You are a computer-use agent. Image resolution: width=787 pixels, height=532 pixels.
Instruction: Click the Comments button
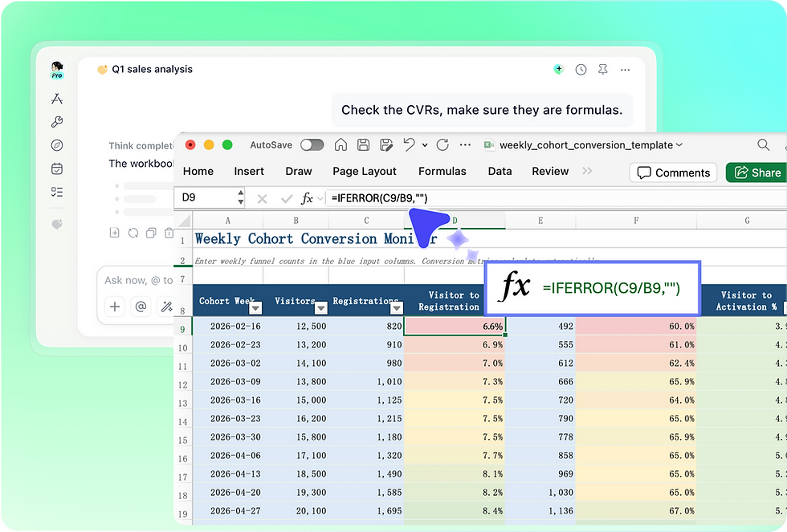click(674, 173)
